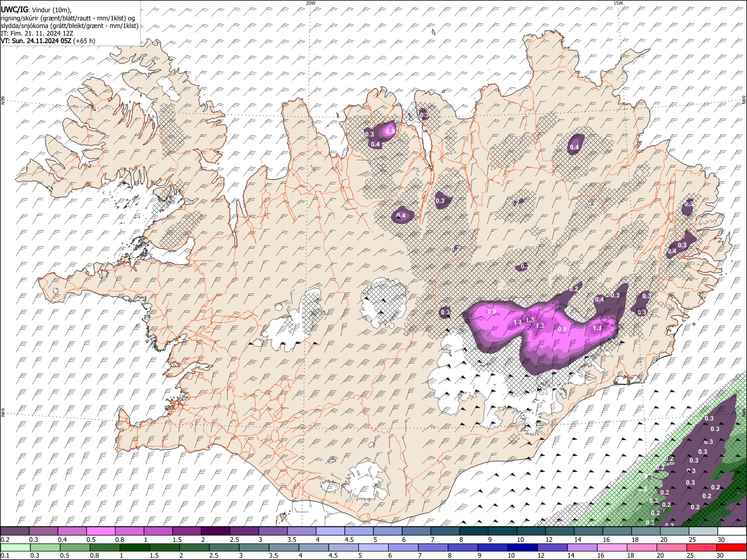Viewport: 747px width, 560px height.
Task: Click the 9 swatch in the lower legend row
Action: pos(492,547)
